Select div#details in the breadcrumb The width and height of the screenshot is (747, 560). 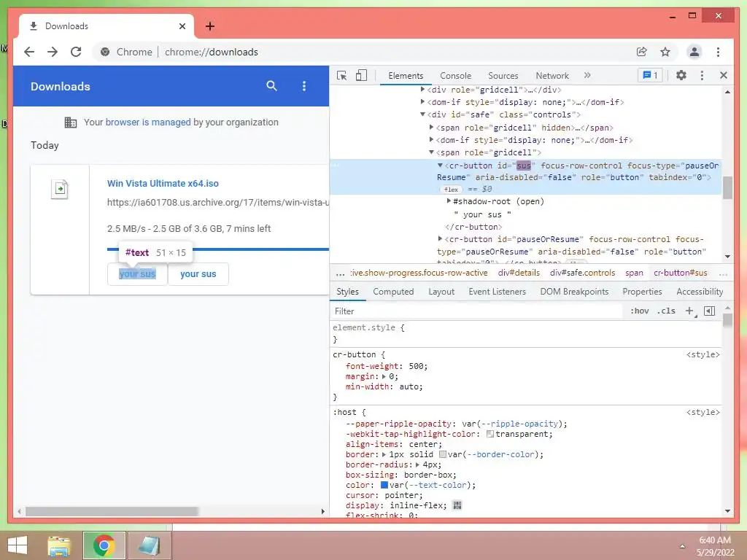coord(519,273)
